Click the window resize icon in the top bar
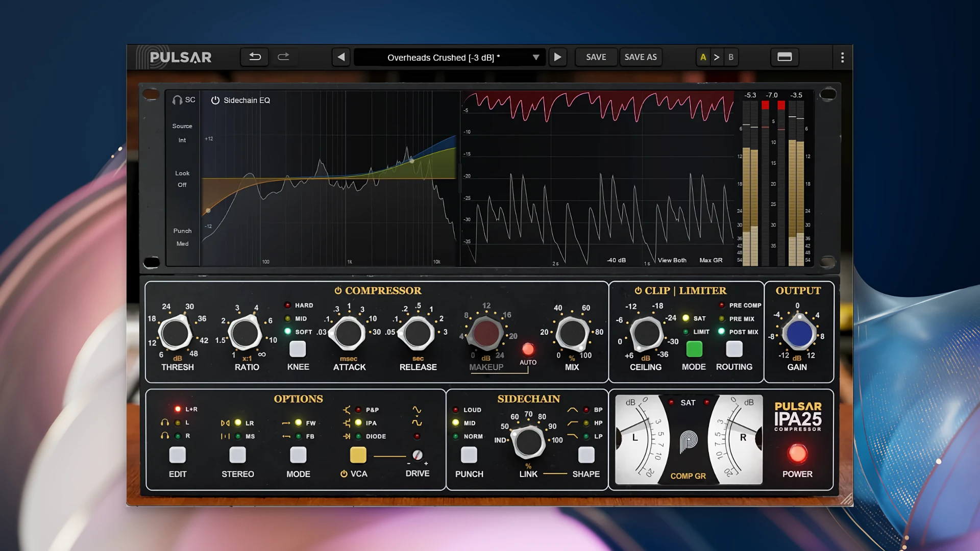The height and width of the screenshot is (551, 980). pos(784,57)
